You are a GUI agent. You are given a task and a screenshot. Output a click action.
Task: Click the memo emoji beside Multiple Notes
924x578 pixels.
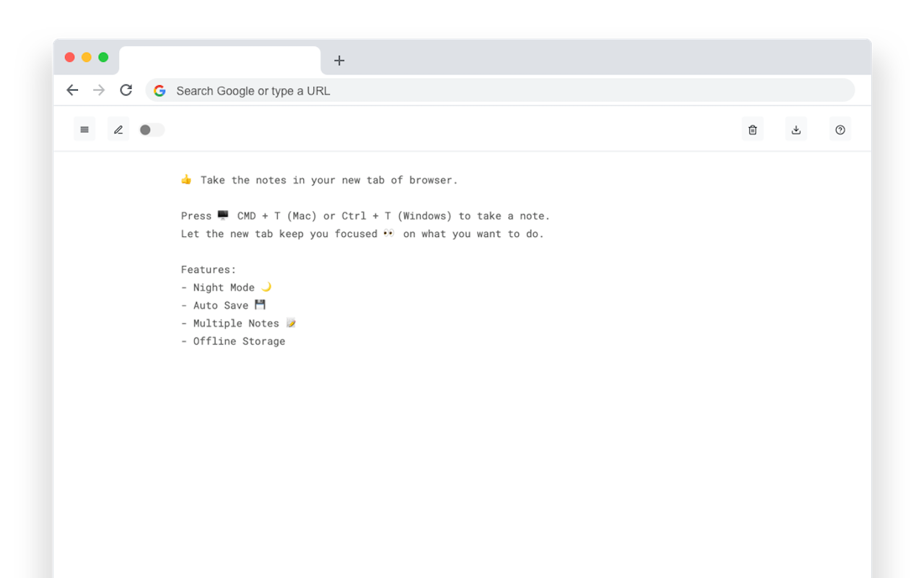pyautogui.click(x=291, y=323)
